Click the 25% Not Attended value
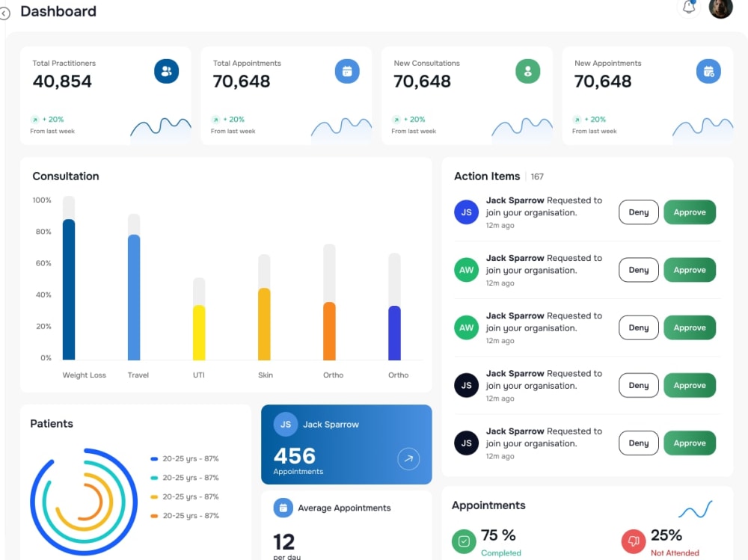Viewport: 748px width, 560px height. tap(666, 535)
